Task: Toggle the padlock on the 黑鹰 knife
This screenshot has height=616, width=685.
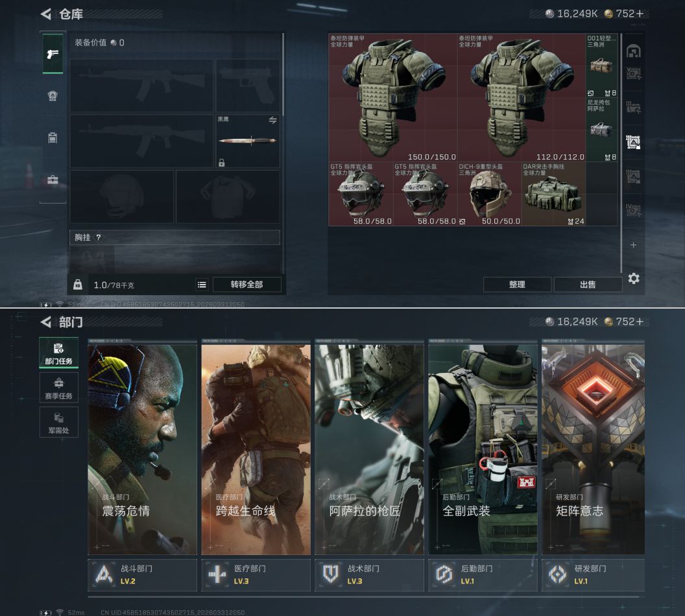Action: [222, 163]
